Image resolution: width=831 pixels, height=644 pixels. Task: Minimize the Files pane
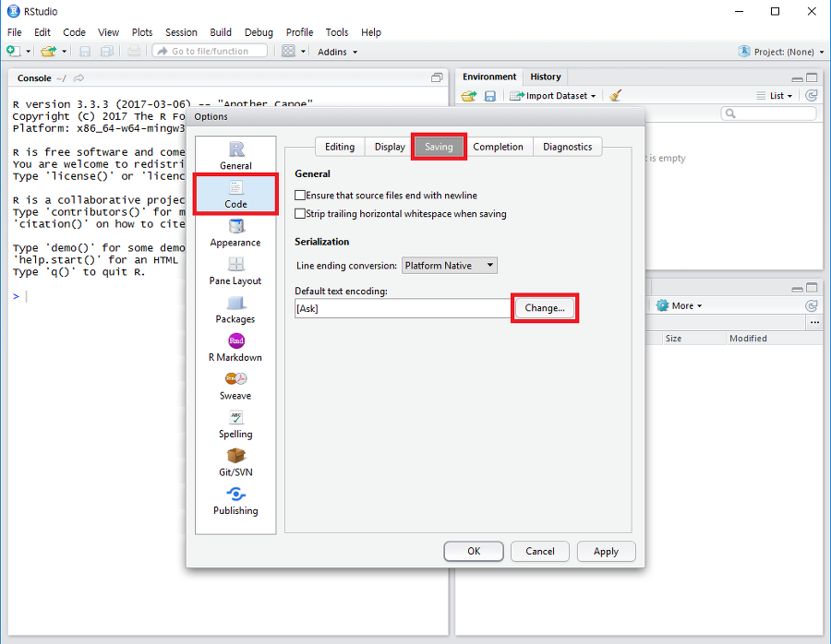(797, 289)
